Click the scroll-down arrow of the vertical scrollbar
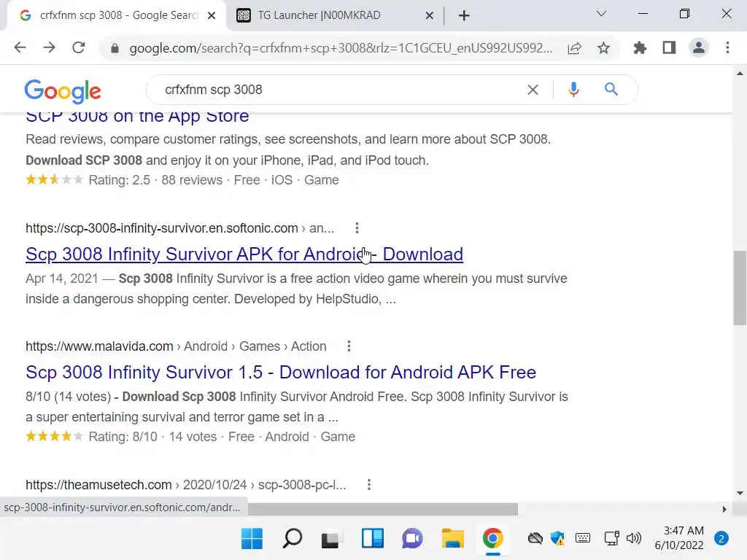 pyautogui.click(x=740, y=494)
